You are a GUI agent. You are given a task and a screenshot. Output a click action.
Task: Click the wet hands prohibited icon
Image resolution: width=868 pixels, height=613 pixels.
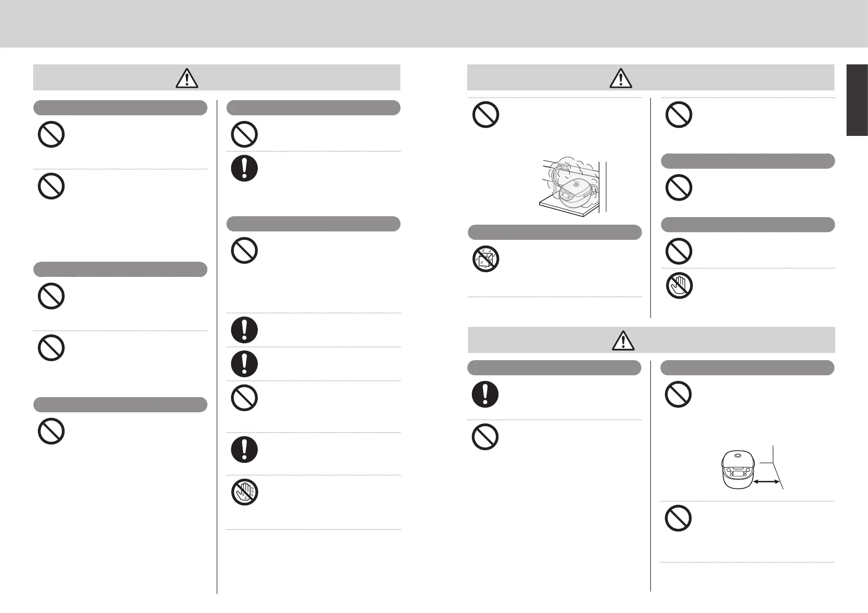pyautogui.click(x=244, y=492)
